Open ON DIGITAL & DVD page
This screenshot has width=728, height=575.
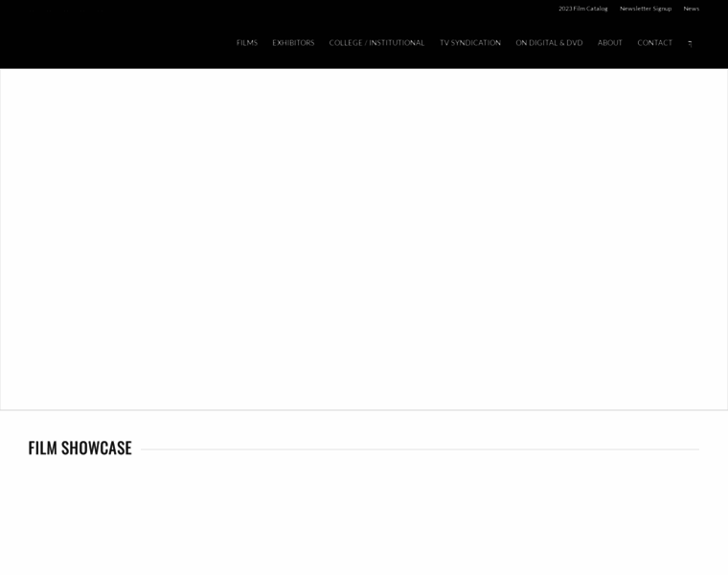(549, 43)
